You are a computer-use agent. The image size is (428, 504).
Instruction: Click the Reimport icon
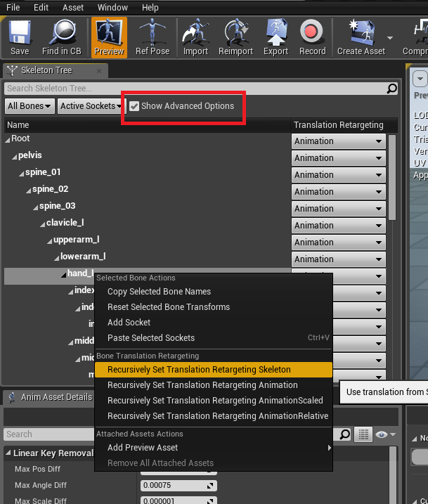pyautogui.click(x=236, y=32)
